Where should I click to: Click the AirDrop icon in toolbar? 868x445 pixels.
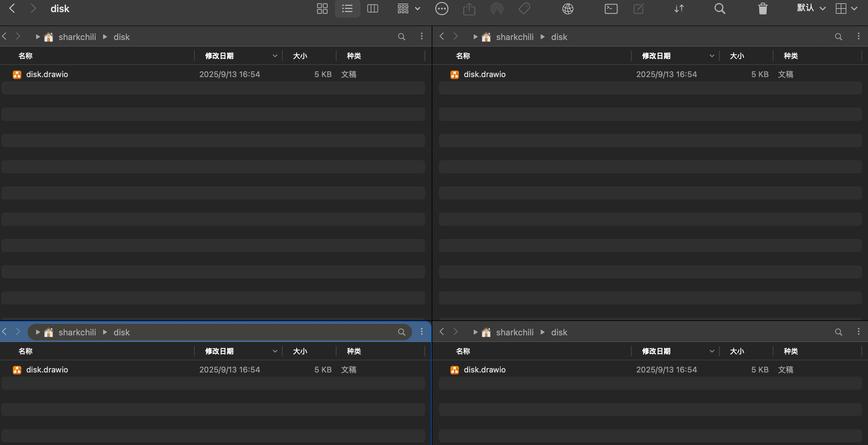click(x=497, y=9)
